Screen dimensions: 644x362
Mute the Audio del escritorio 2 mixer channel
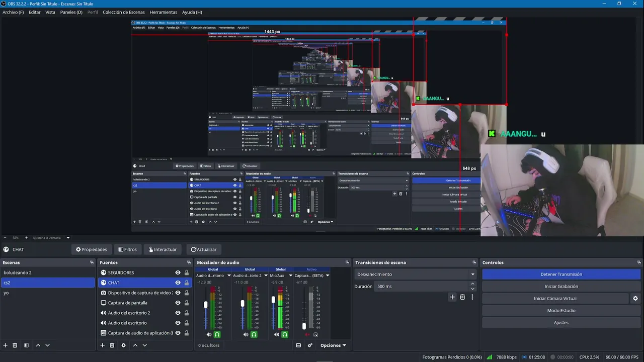pos(246,334)
